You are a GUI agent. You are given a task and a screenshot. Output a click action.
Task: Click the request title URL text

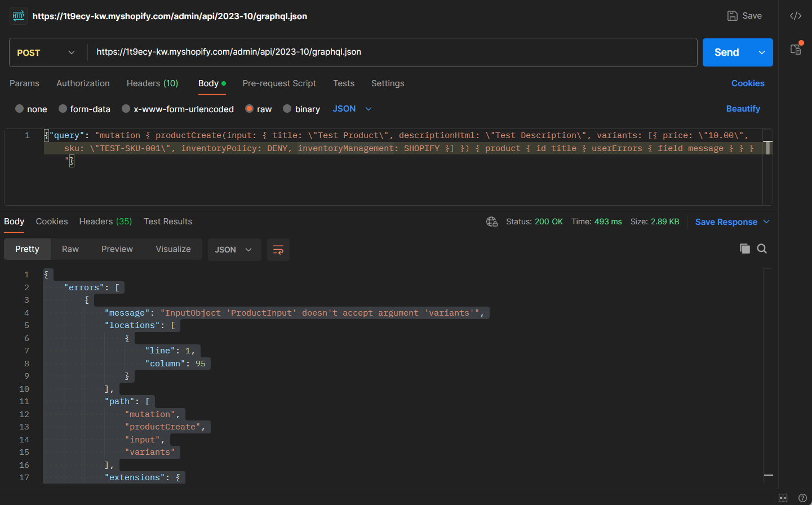click(170, 16)
